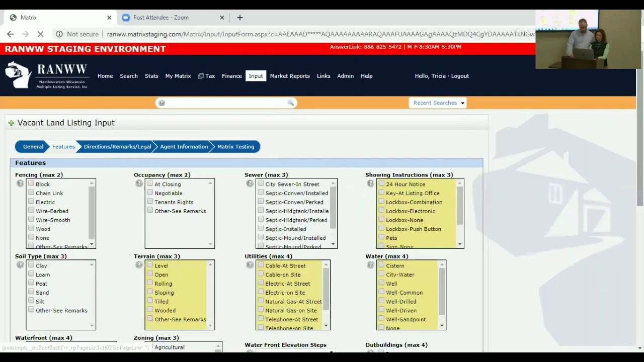Open the Home page link
The width and height of the screenshot is (644, 362).
(105, 76)
